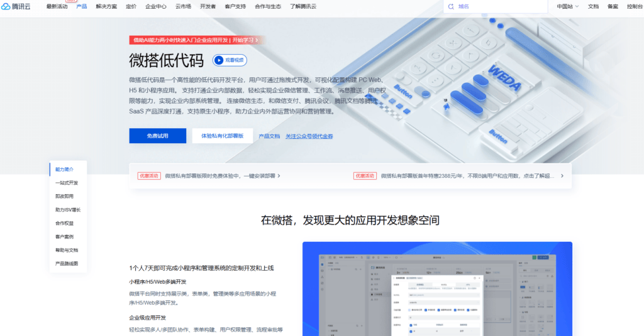
Task: Select 一站式开发 in the side navigation
Action: [x=67, y=183]
